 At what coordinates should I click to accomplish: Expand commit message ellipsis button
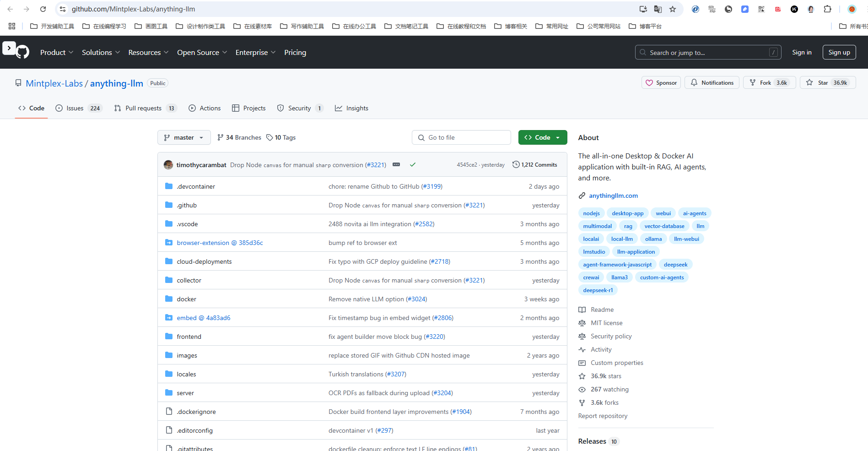click(396, 165)
